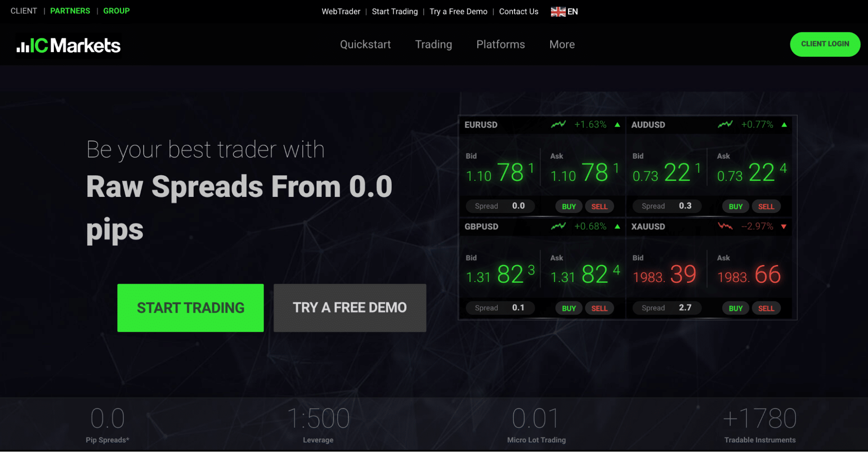The width and height of the screenshot is (868, 452).
Task: Click the 0.01 Micro Lot Trading statistic
Action: click(536, 425)
